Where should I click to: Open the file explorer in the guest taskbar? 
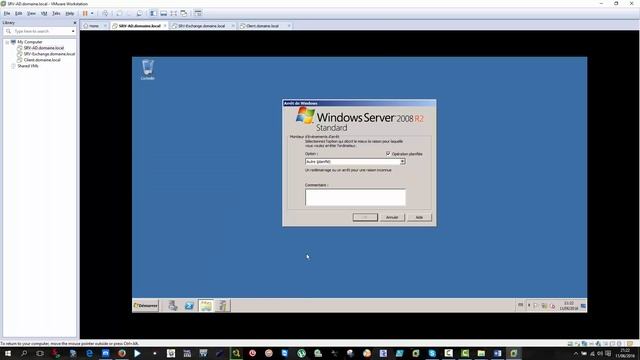pyautogui.click(x=206, y=305)
